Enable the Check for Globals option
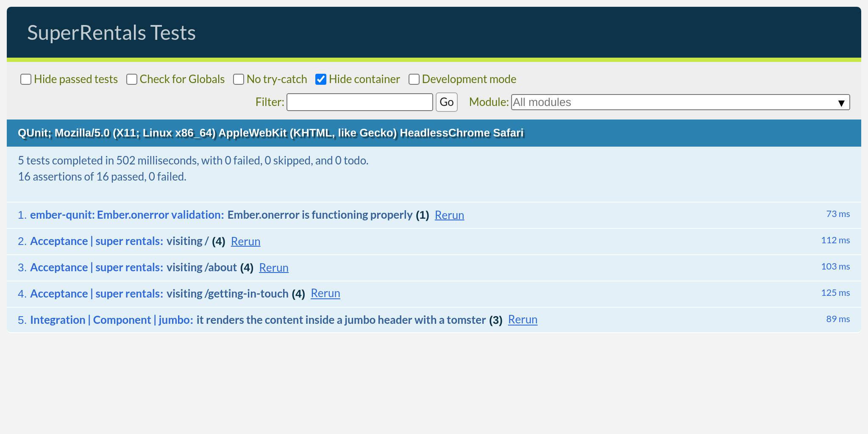 coord(131,79)
